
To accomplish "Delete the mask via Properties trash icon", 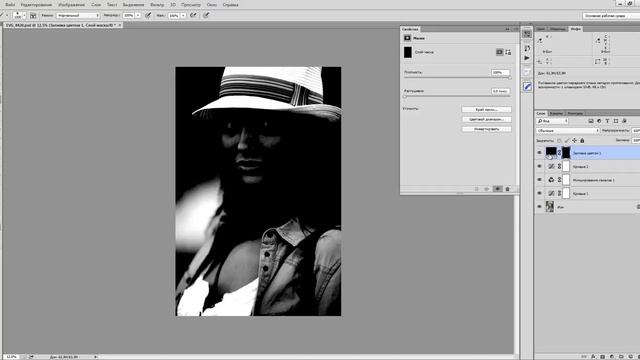I will tap(507, 189).
